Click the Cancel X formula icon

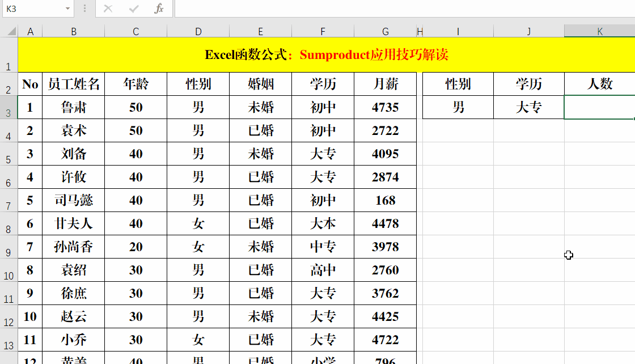(x=108, y=9)
